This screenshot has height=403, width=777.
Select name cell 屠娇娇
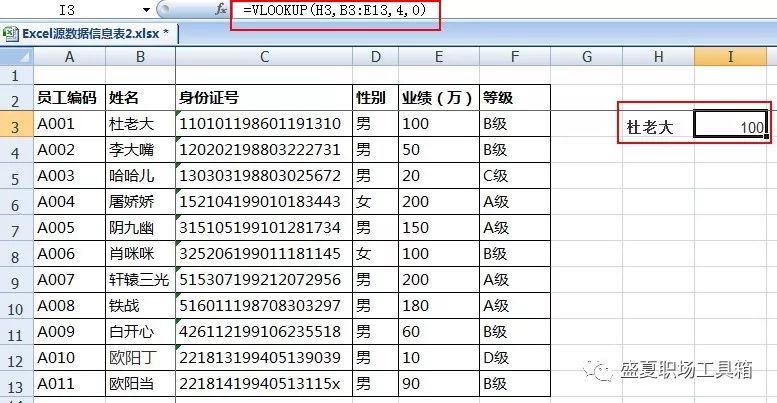(x=140, y=202)
